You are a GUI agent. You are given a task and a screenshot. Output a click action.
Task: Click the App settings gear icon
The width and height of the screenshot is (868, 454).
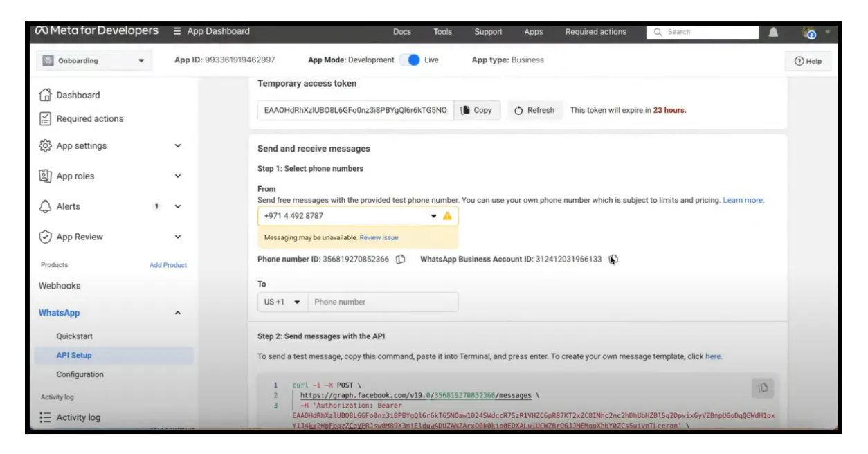pyautogui.click(x=46, y=146)
